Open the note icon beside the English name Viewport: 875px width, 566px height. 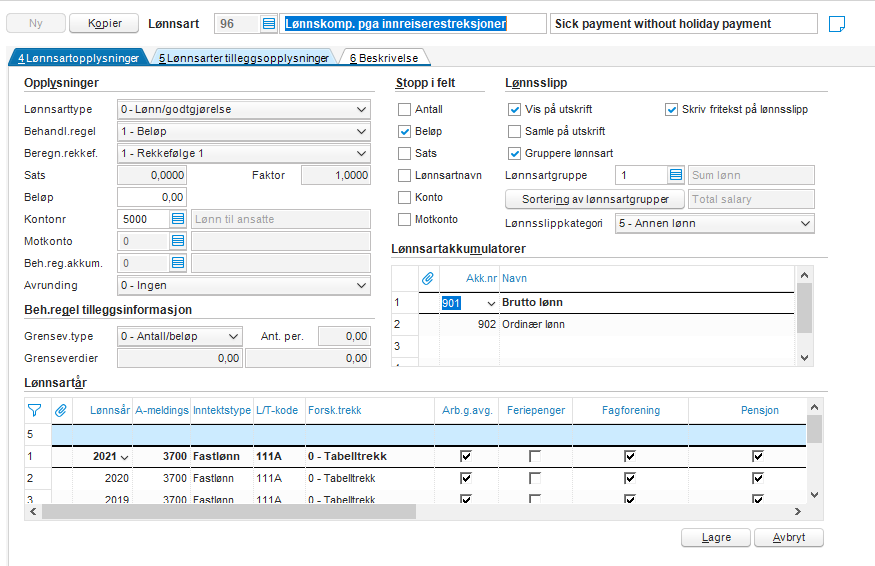836,23
